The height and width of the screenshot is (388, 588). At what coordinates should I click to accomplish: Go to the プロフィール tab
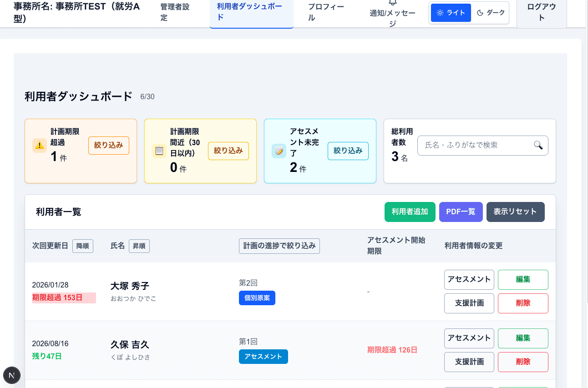(326, 13)
